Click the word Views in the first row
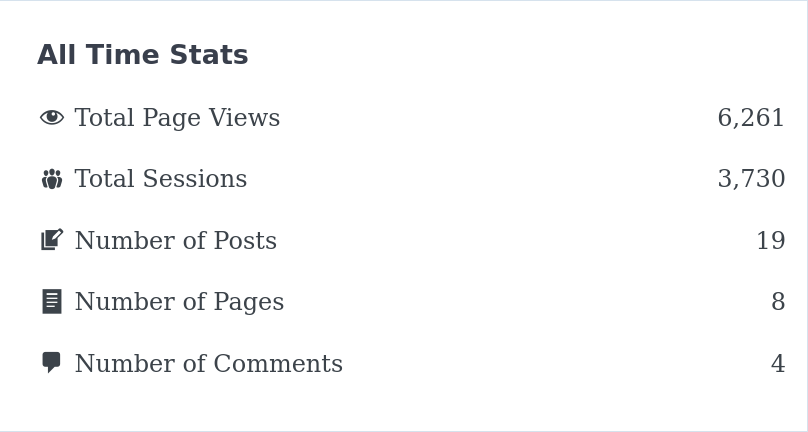 point(245,118)
